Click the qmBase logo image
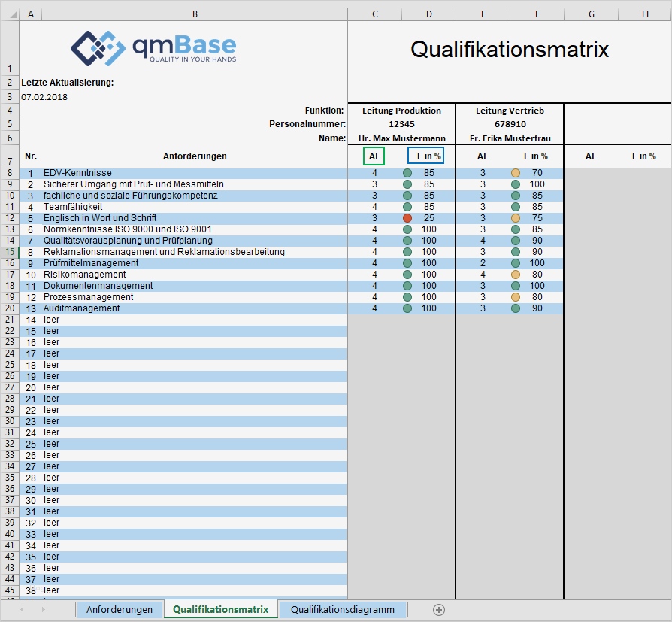This screenshot has width=672, height=622. click(x=153, y=47)
